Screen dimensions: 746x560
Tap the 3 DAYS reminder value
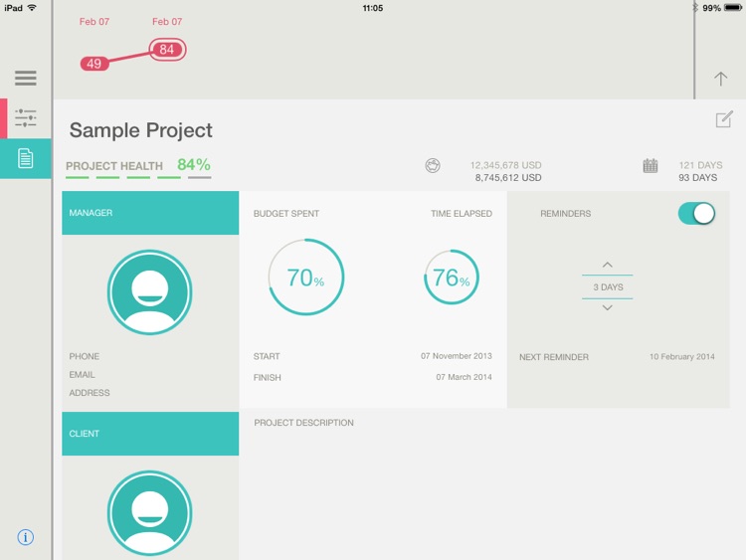coord(608,286)
